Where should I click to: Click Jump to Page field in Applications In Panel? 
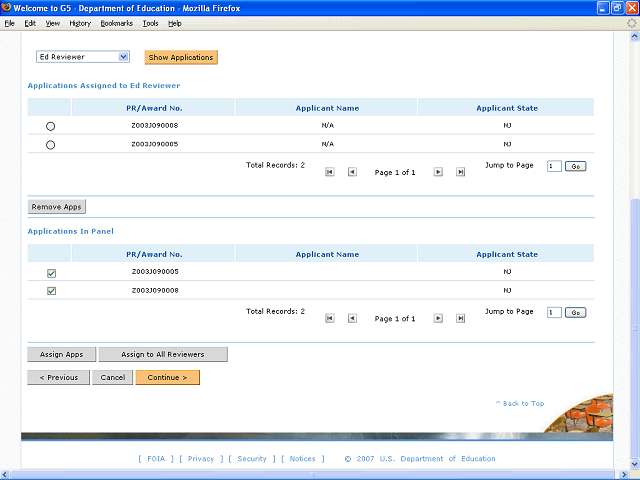[554, 312]
